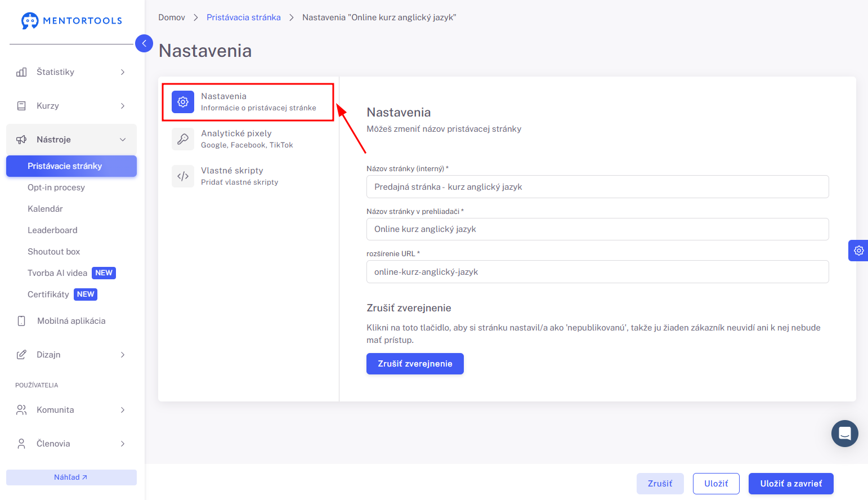Click the rozšírenie URL input field
The width and height of the screenshot is (868, 500).
point(597,272)
